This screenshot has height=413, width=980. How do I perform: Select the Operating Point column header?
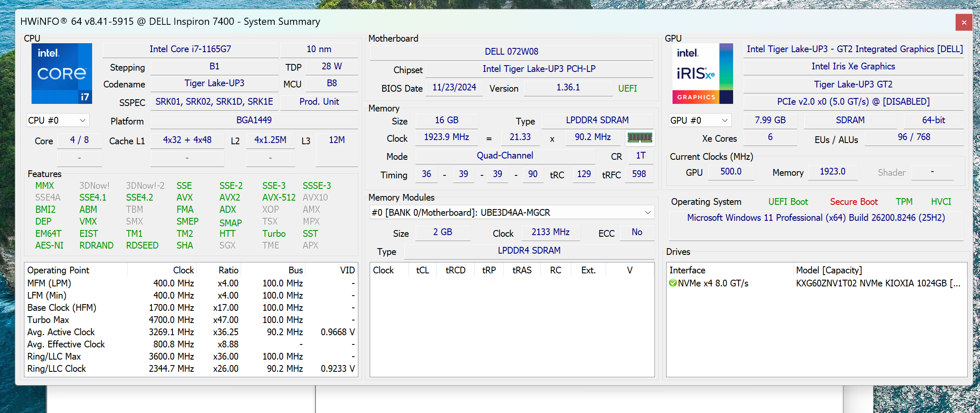76,270
